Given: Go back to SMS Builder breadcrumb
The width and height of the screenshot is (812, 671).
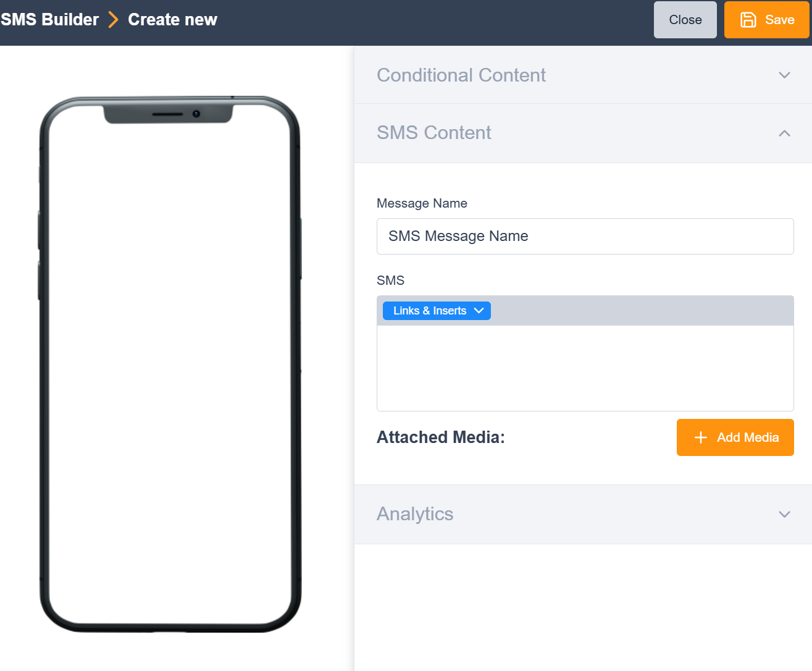Looking at the screenshot, I should (49, 20).
